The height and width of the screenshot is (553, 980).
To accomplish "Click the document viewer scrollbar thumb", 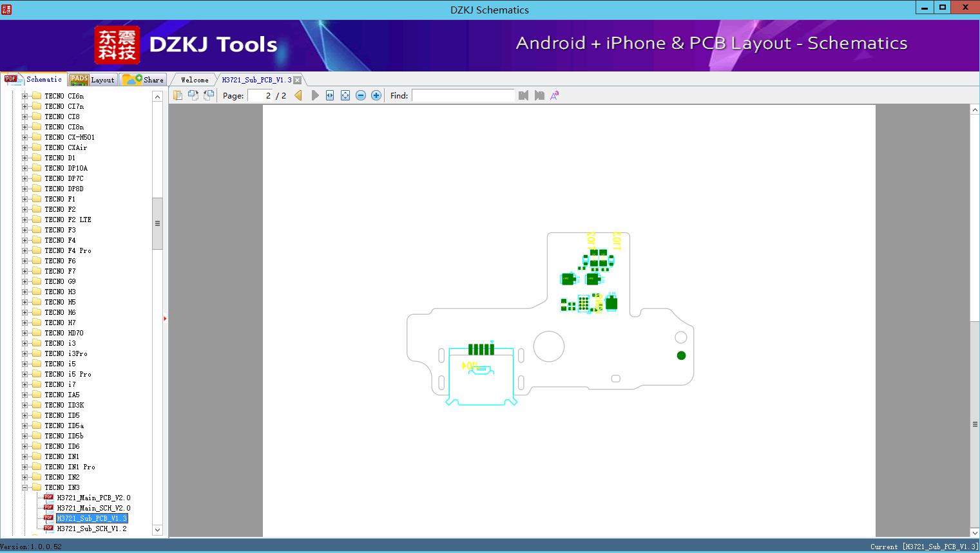I will (x=975, y=424).
